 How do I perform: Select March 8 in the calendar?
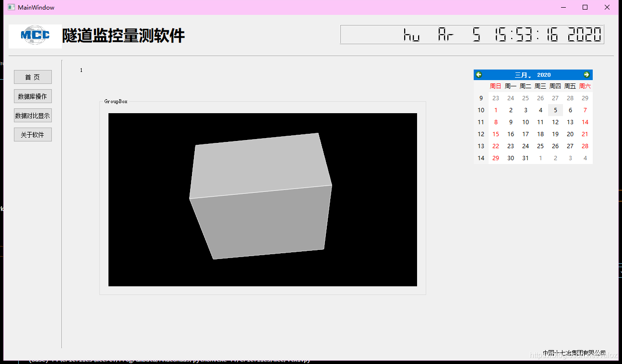point(496,122)
